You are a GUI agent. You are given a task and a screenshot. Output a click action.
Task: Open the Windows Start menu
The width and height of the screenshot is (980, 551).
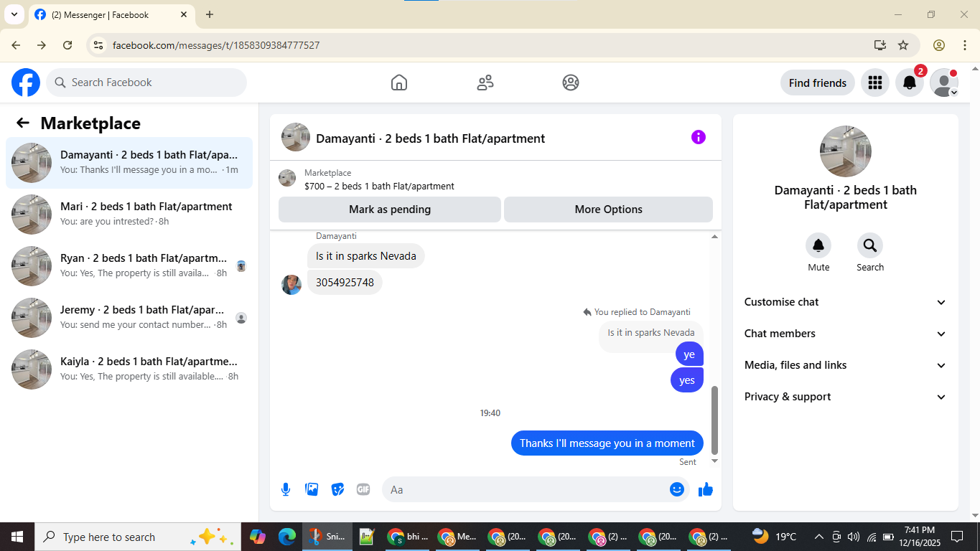17,537
